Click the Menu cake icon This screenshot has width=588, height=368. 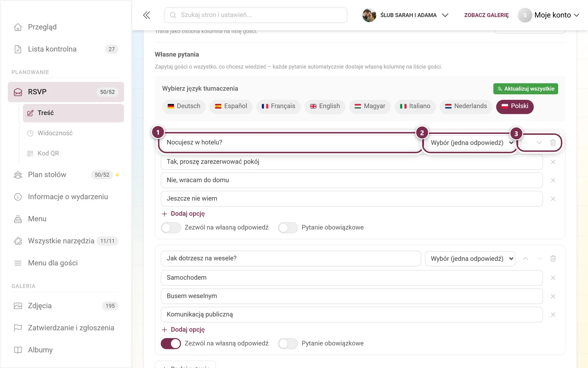18,219
